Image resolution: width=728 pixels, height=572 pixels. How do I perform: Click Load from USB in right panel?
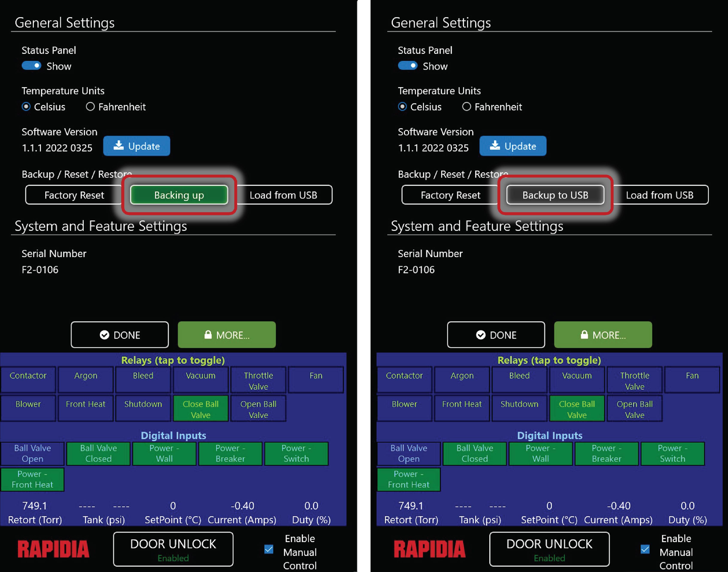pos(659,195)
